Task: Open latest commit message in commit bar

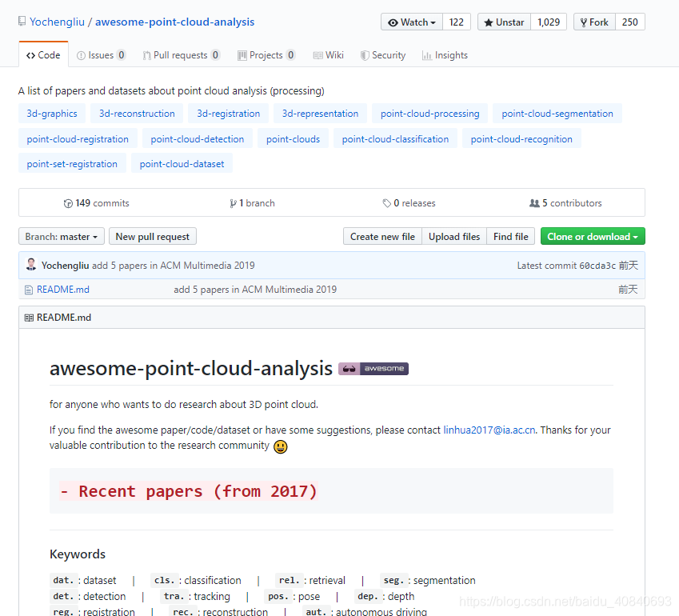Action: tap(174, 266)
